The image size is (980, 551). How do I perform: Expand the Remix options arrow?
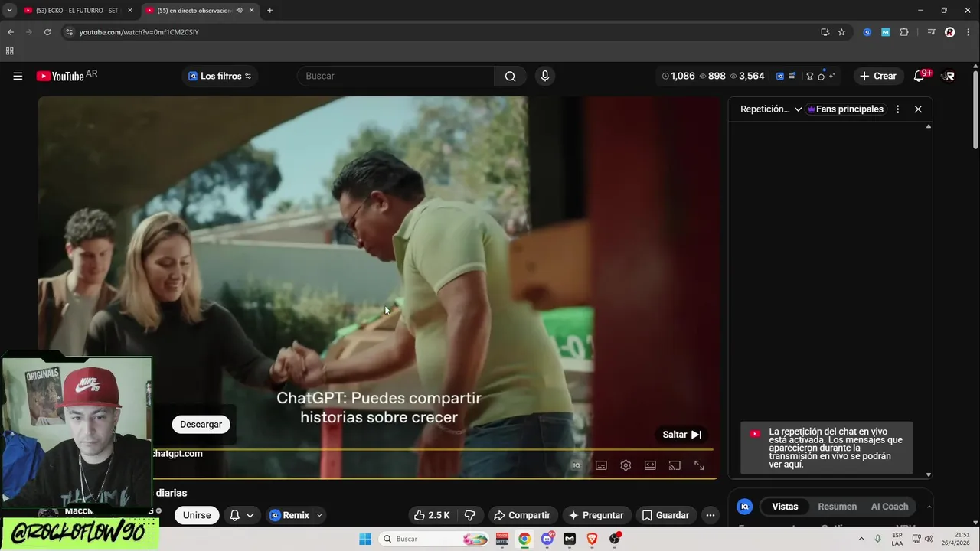point(319,515)
